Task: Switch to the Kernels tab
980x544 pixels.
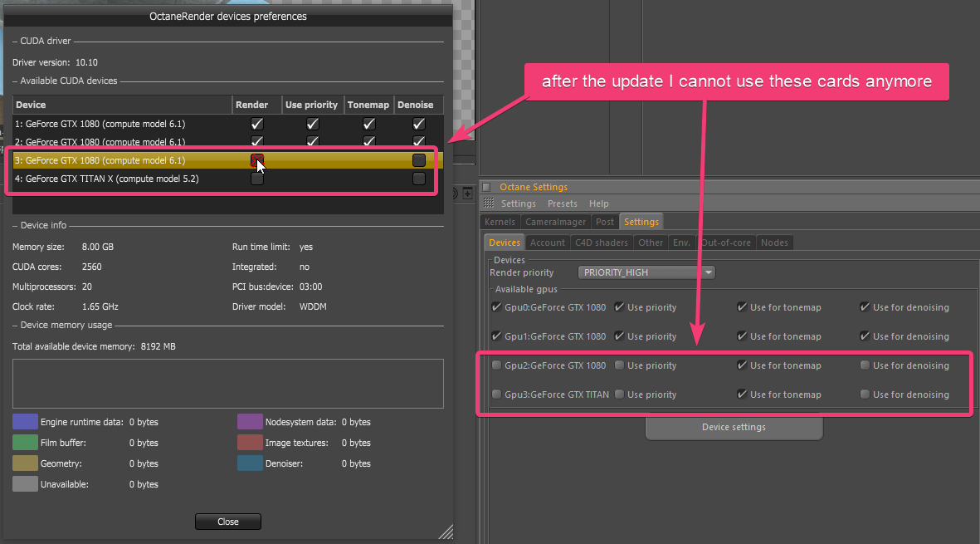Action: coord(500,222)
